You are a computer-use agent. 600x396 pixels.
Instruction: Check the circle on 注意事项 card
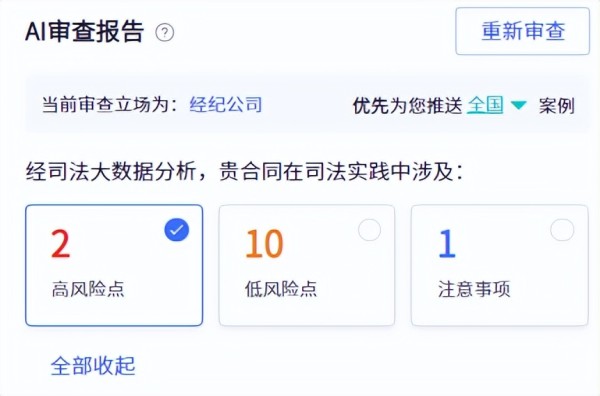562,230
